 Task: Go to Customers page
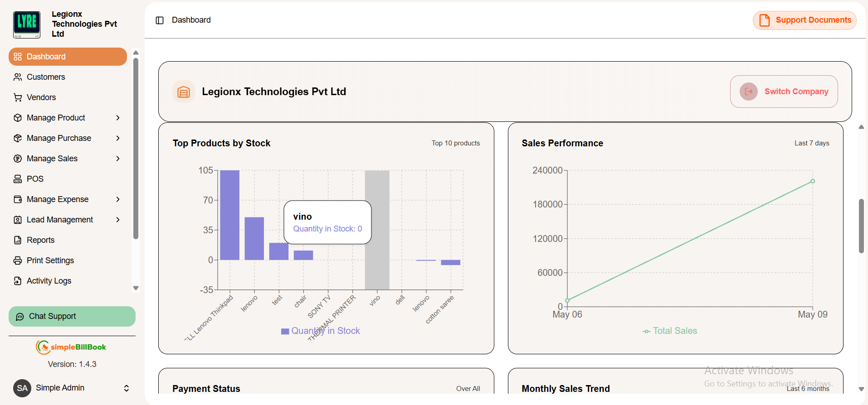(68, 77)
